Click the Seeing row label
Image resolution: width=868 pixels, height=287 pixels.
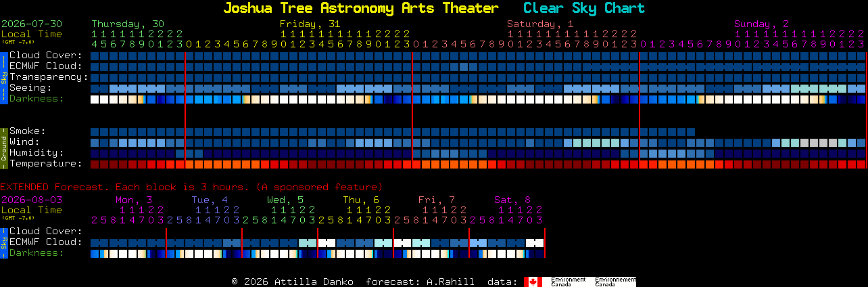coord(30,88)
